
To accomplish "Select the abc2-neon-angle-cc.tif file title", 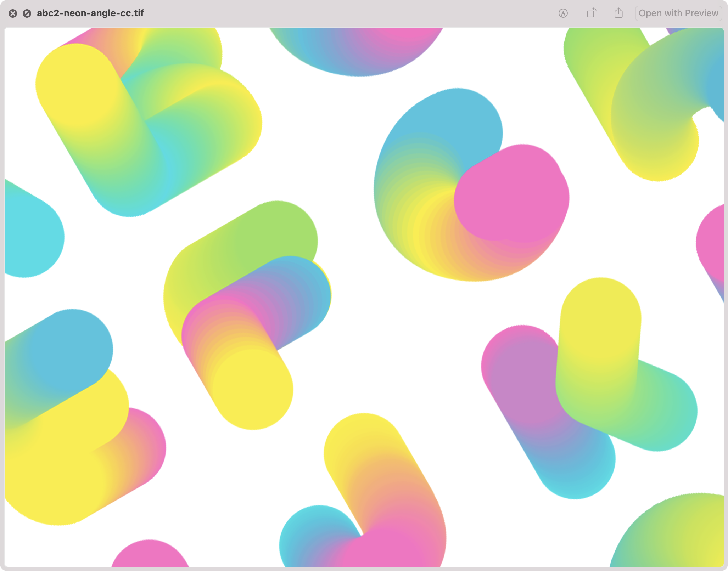I will 90,13.
